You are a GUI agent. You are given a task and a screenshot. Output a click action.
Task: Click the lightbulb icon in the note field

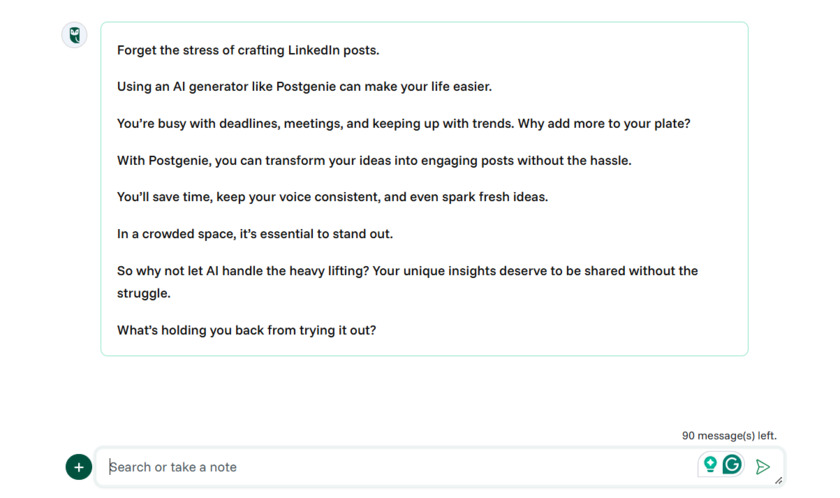click(x=710, y=465)
